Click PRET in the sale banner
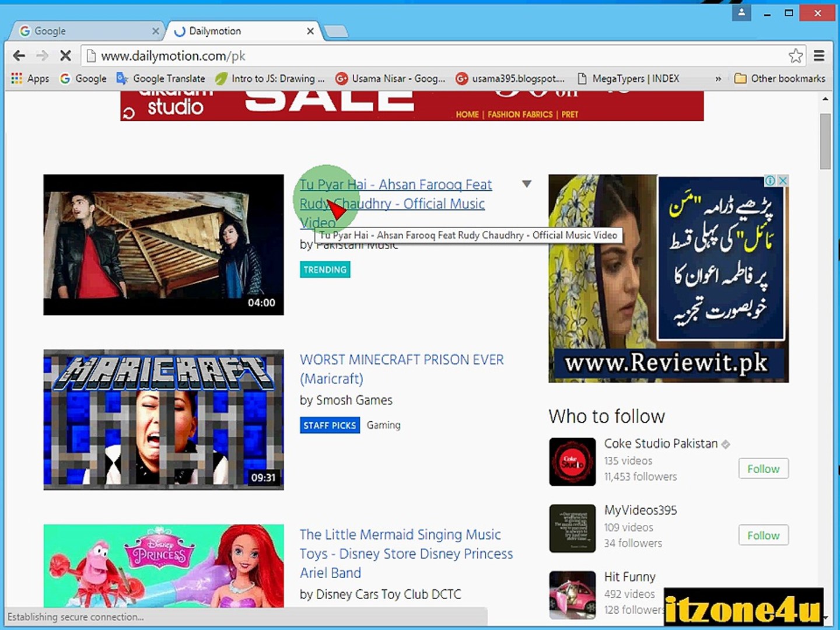The width and height of the screenshot is (840, 630). (x=570, y=114)
